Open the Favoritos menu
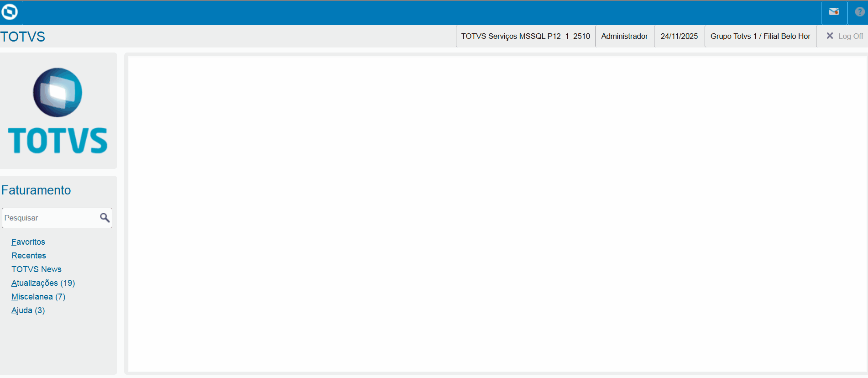This screenshot has height=378, width=868. (28, 242)
